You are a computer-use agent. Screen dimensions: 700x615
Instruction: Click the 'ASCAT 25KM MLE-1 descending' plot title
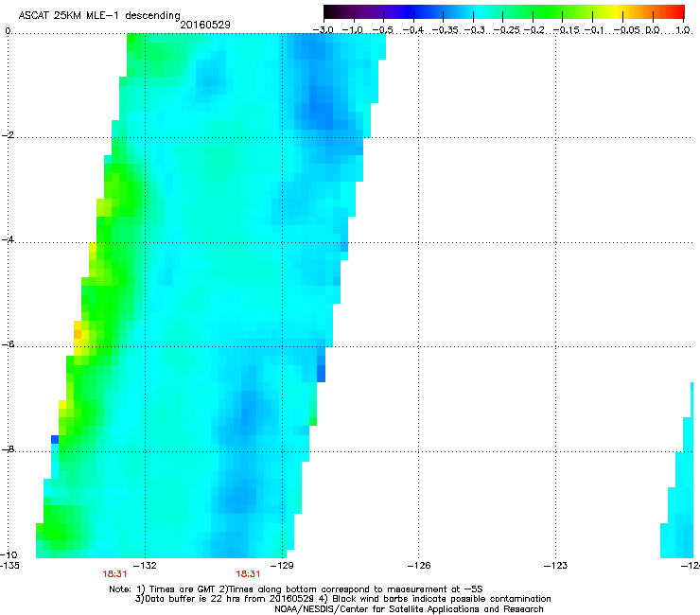(99, 16)
